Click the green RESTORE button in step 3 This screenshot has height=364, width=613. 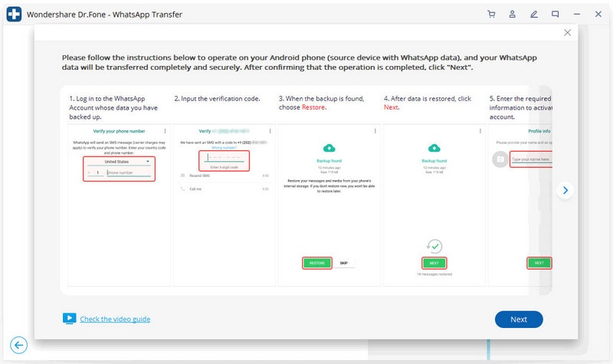(x=317, y=263)
